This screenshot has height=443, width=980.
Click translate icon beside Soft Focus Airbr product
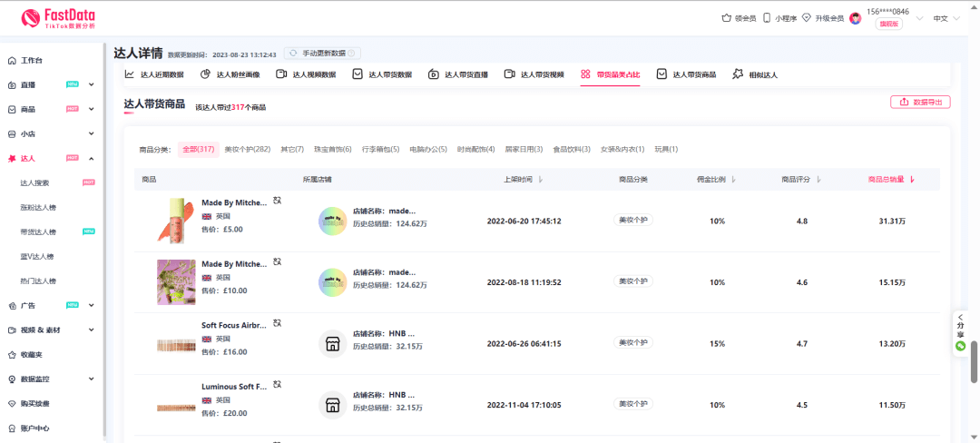point(278,323)
